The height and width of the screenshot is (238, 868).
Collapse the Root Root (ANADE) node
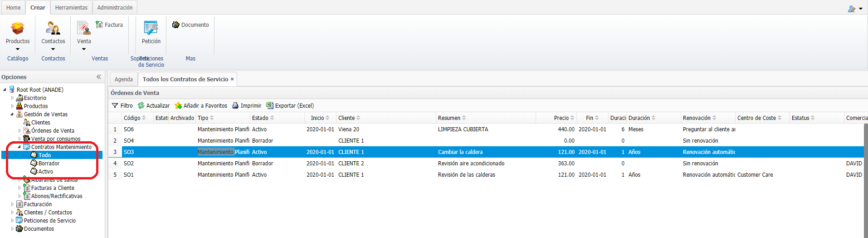click(x=5, y=90)
